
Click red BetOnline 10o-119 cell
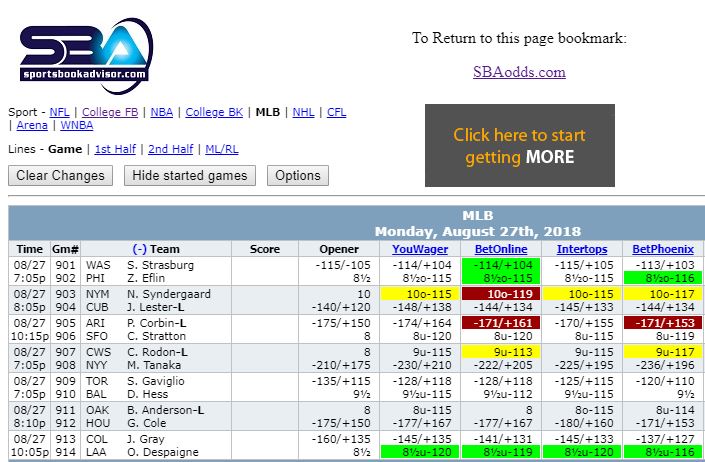click(x=501, y=294)
